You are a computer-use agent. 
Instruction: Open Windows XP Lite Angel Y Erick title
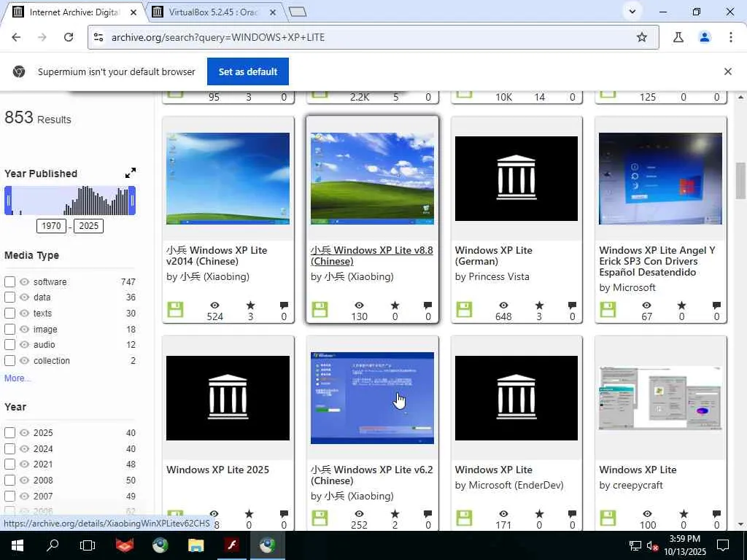click(x=657, y=261)
